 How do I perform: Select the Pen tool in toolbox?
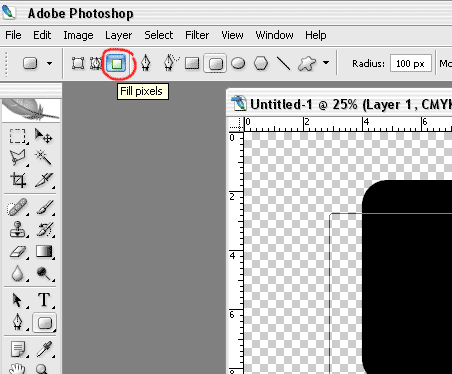(x=17, y=322)
